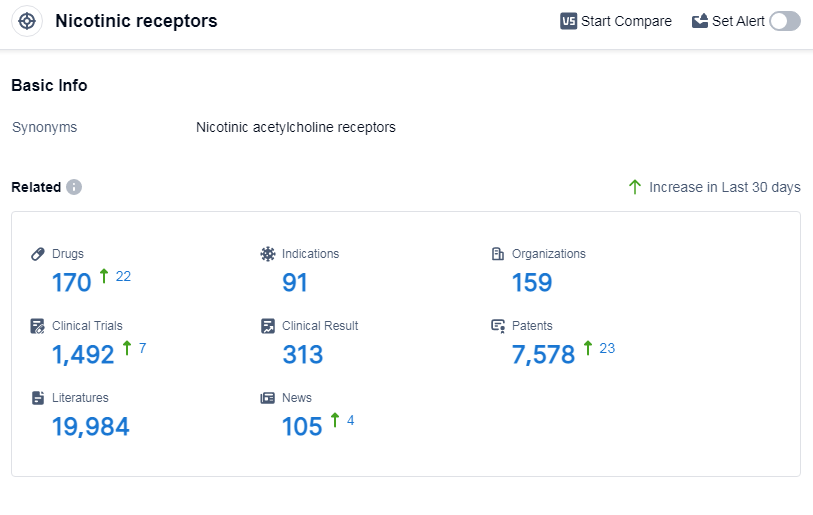
Task: Click the News newspaper icon
Action: (x=268, y=398)
